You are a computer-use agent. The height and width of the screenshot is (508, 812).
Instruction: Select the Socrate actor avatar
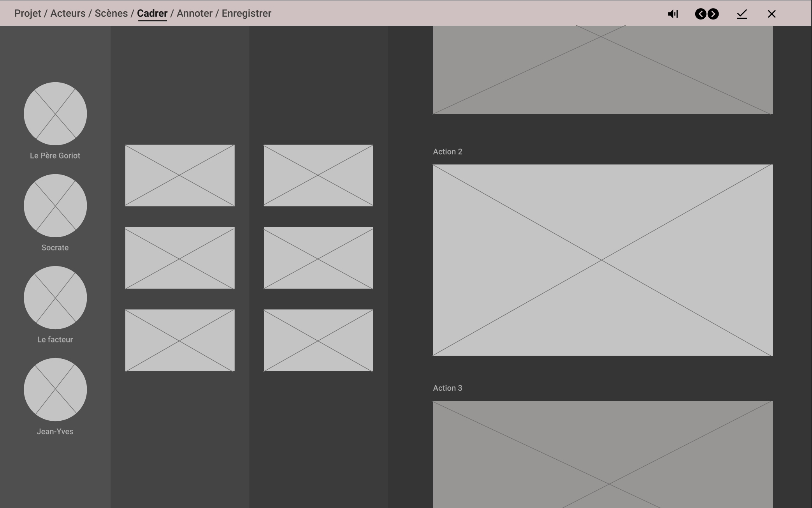click(55, 206)
